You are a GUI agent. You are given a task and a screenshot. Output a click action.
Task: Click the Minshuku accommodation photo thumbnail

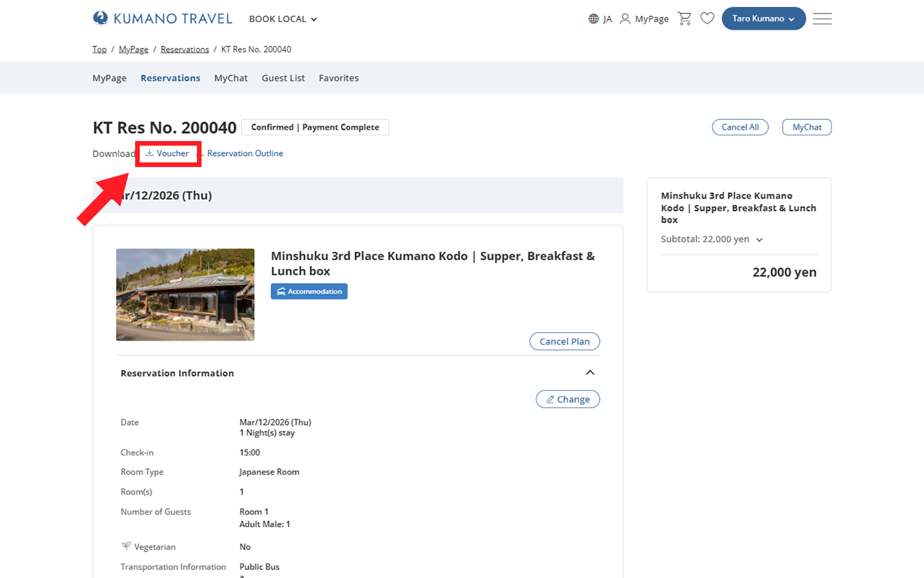(x=185, y=295)
